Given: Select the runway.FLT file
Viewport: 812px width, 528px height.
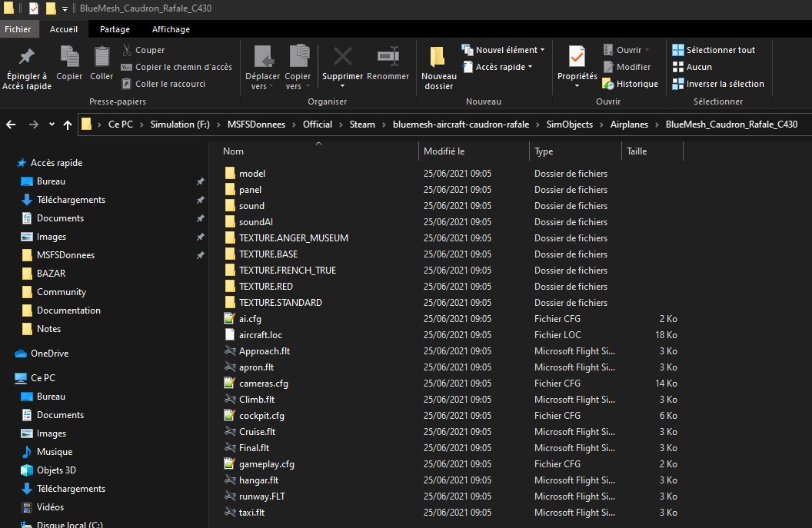Looking at the screenshot, I should [262, 496].
